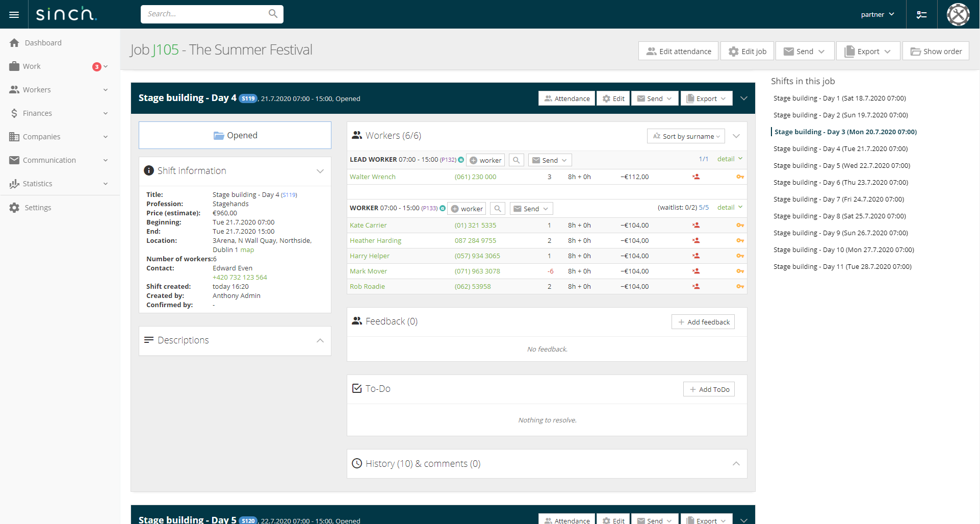The height and width of the screenshot is (524, 980).
Task: Click the search magnifier in the search box
Action: [273, 14]
